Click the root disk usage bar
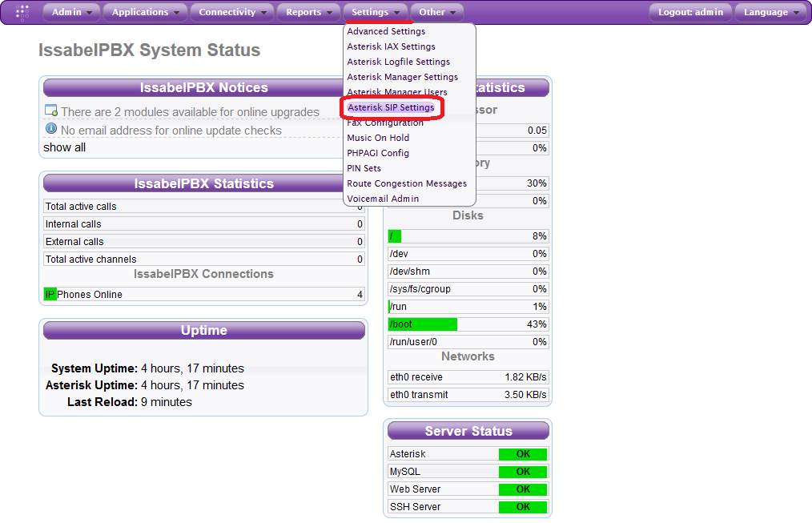812x523 pixels. tap(468, 236)
